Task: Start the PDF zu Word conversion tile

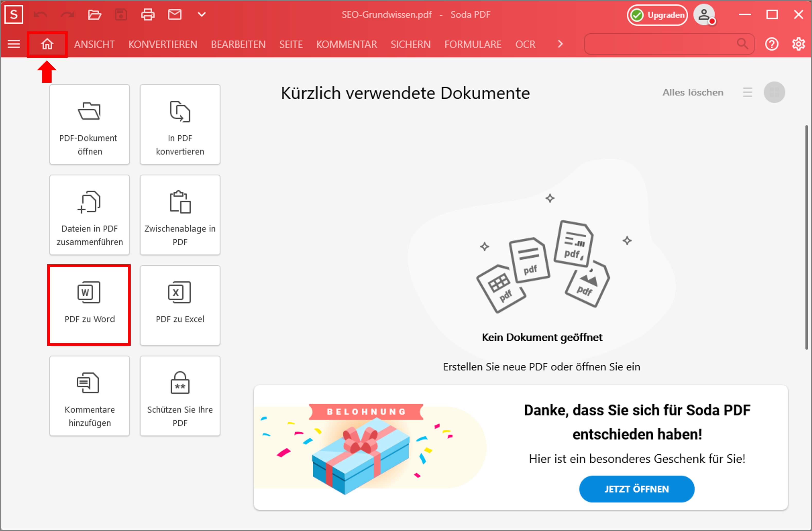Action: (x=89, y=305)
